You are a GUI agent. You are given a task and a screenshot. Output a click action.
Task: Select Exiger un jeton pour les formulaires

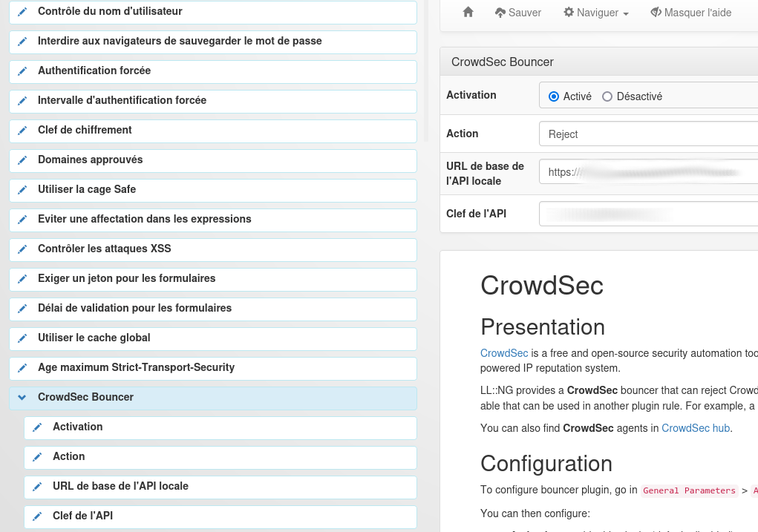click(213, 279)
